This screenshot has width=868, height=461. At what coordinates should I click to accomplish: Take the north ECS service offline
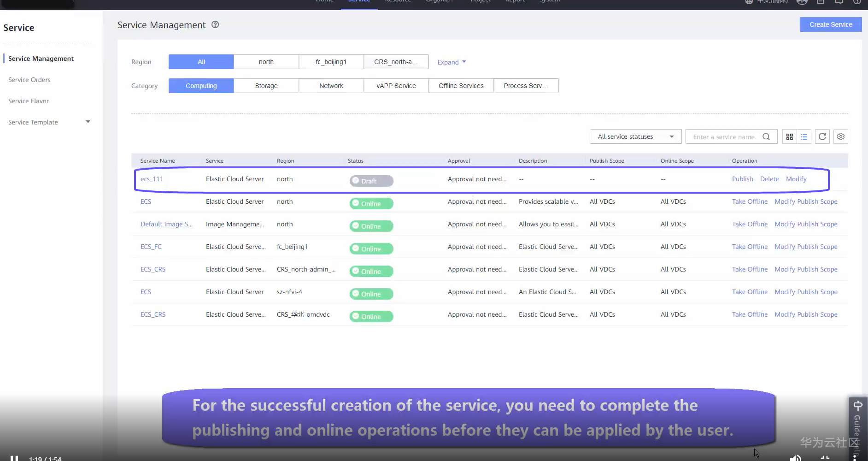coord(750,201)
